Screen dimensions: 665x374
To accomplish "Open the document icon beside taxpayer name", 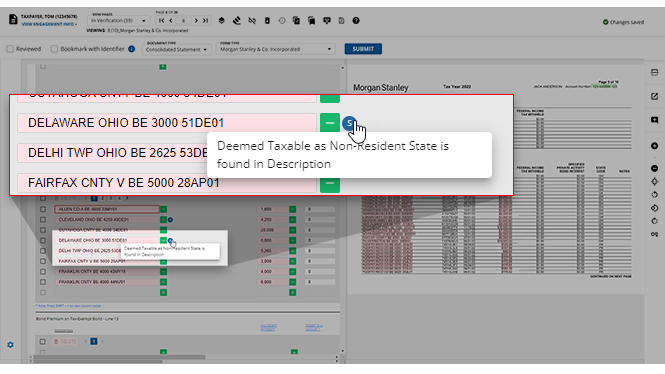I will point(13,20).
